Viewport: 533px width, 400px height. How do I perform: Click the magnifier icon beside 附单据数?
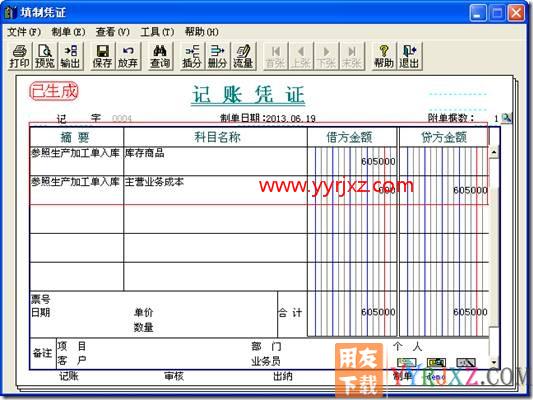(x=506, y=118)
